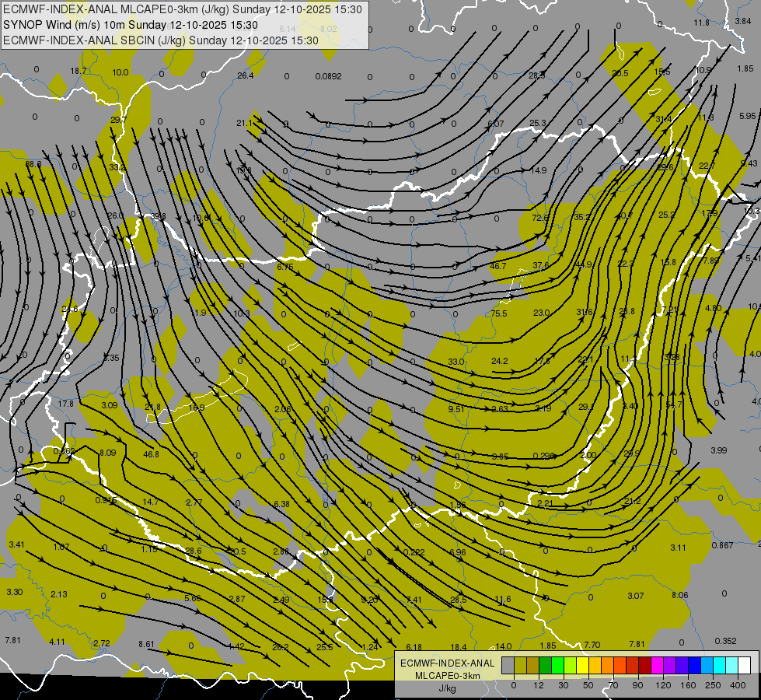Image resolution: width=761 pixels, height=700 pixels.
Task: Click the 88.6 value near left edge
Action: [33, 164]
